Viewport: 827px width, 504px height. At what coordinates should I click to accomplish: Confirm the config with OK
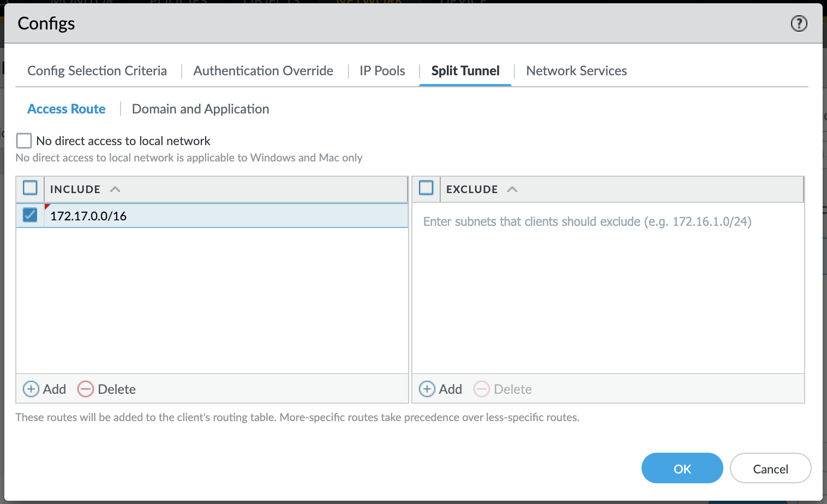pos(682,469)
